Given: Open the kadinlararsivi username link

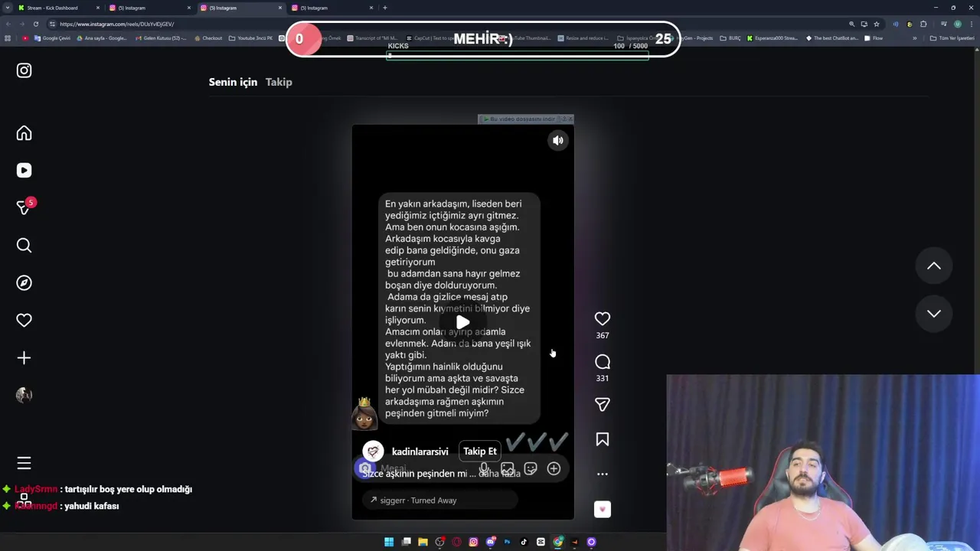Looking at the screenshot, I should click(x=420, y=452).
